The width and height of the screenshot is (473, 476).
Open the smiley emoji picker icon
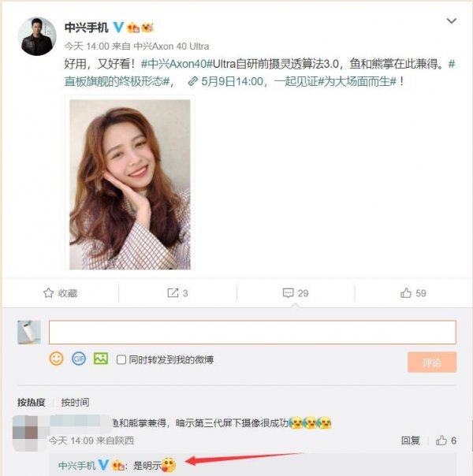pos(57,359)
